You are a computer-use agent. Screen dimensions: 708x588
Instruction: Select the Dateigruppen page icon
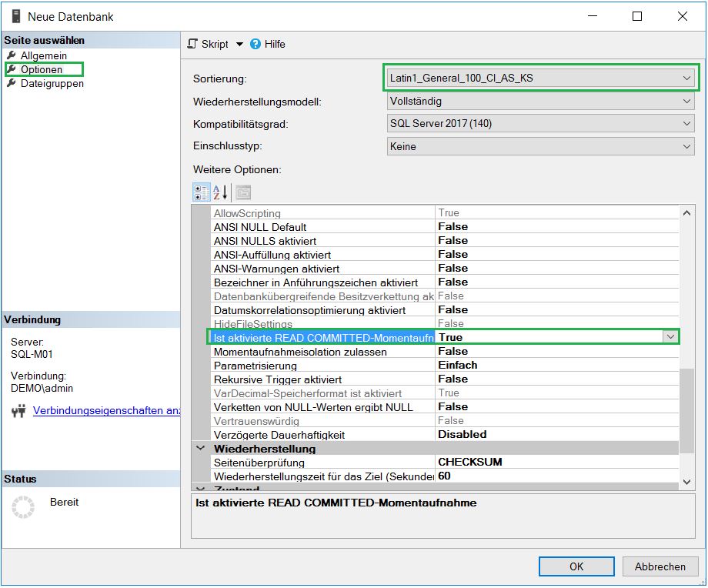(12, 83)
